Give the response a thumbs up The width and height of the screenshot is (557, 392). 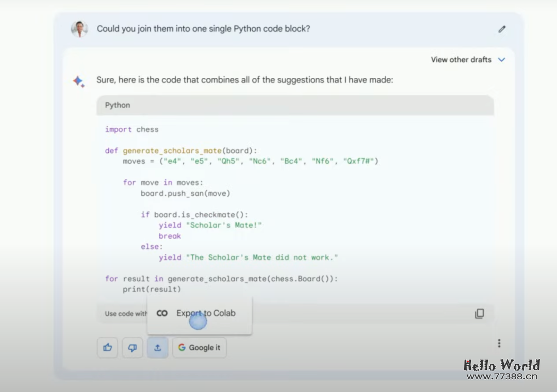[108, 348]
